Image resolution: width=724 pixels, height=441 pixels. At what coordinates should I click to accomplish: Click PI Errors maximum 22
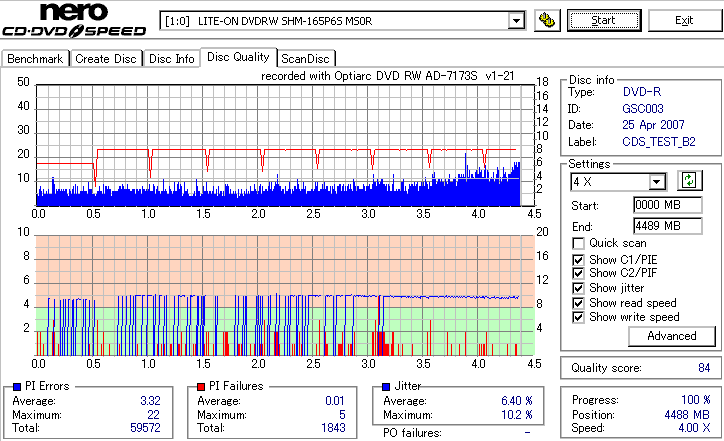coord(153,415)
